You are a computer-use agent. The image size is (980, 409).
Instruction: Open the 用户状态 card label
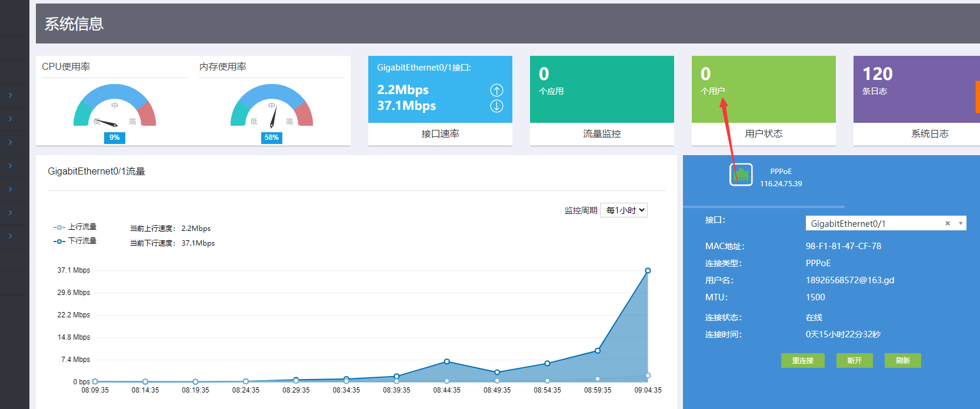764,134
